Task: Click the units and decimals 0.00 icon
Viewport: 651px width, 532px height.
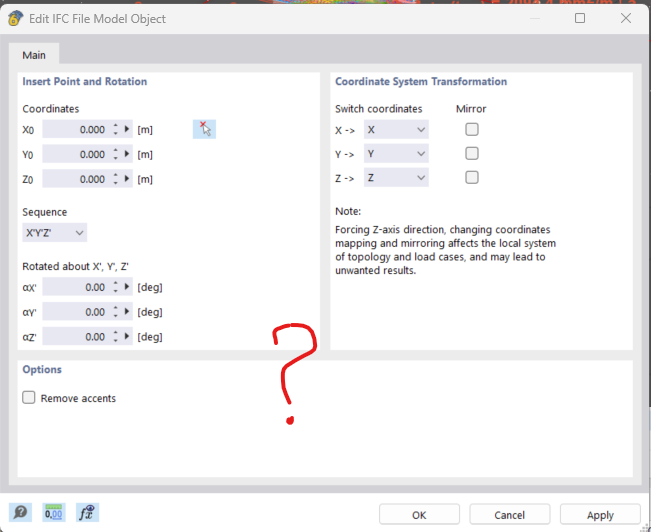Action: click(x=53, y=513)
